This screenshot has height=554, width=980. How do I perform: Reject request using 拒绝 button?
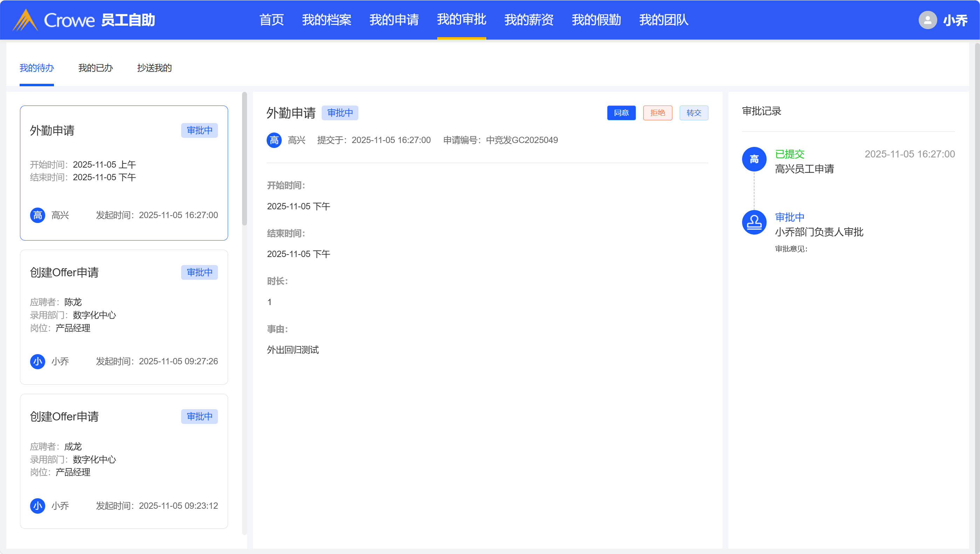pos(657,113)
